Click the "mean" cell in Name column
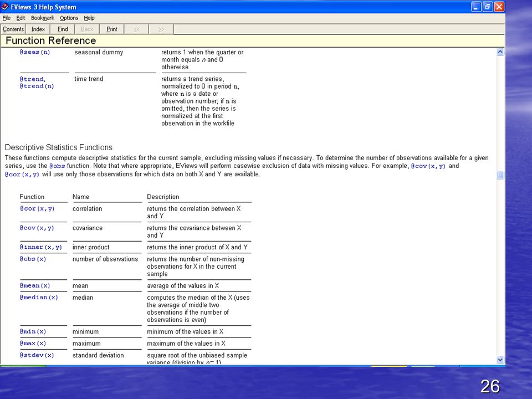This screenshot has height=399, width=532. 80,286
